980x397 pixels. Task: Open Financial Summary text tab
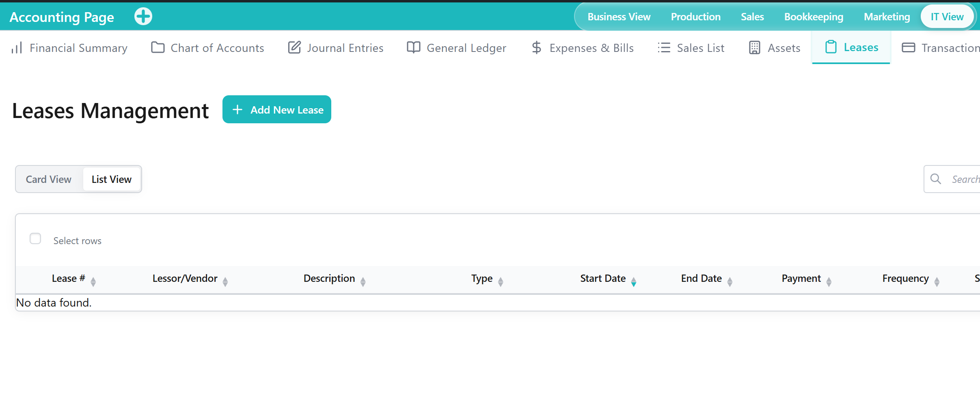[78, 48]
